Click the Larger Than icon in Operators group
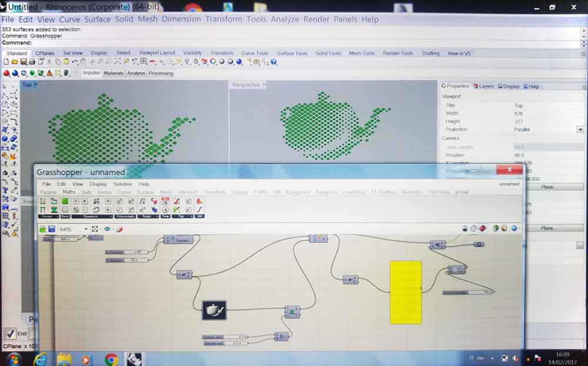The image size is (588, 366). pyautogui.click(x=108, y=202)
